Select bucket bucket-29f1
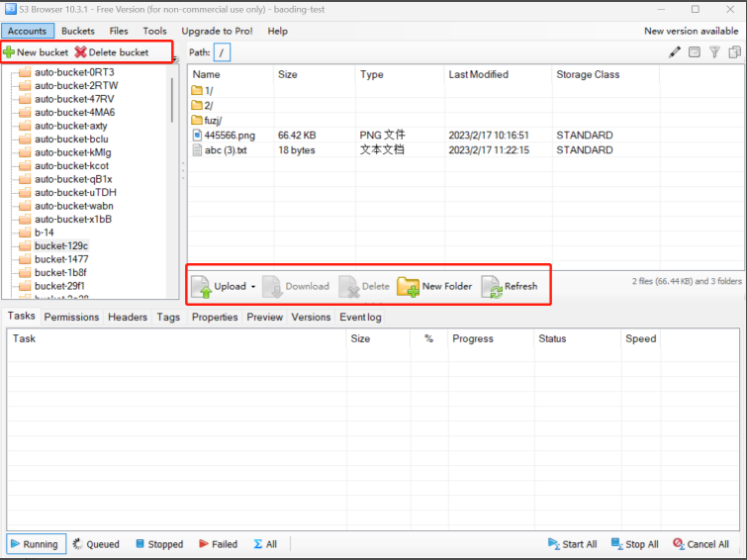The image size is (747, 560). 59,286
